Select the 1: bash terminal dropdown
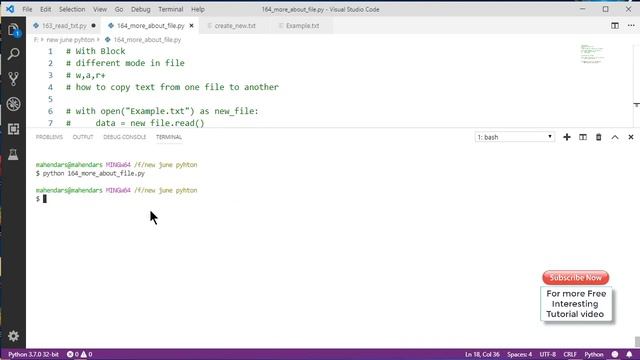 514,137
